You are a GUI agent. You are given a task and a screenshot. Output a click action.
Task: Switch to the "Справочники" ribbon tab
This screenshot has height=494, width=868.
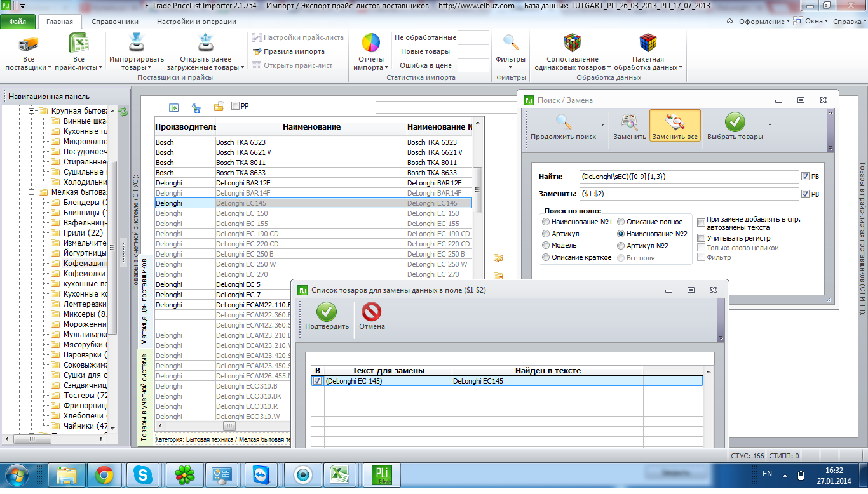[x=115, y=22]
